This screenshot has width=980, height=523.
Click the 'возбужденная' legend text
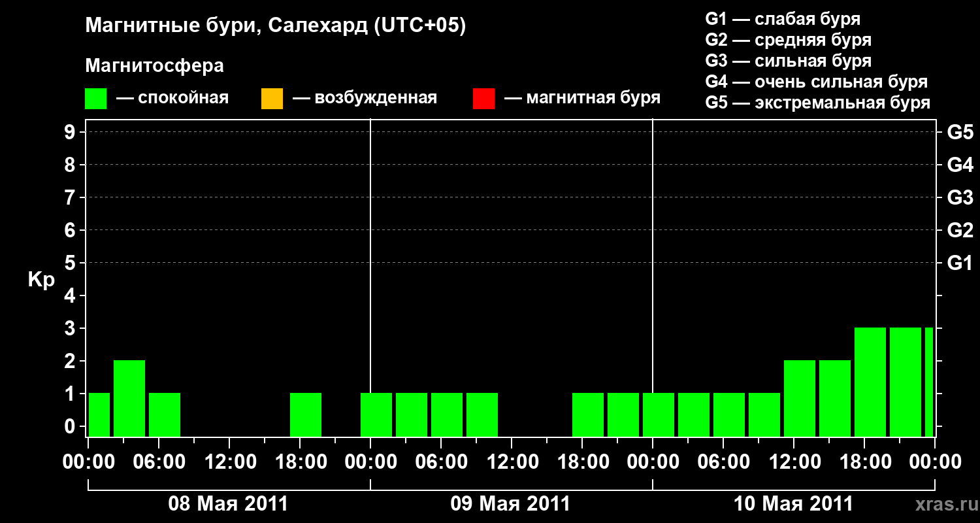coord(376,99)
